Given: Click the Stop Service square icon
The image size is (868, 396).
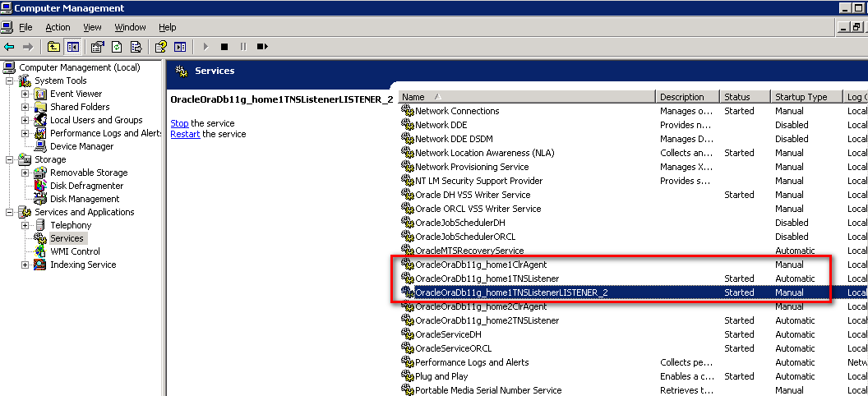Looking at the screenshot, I should (x=224, y=47).
